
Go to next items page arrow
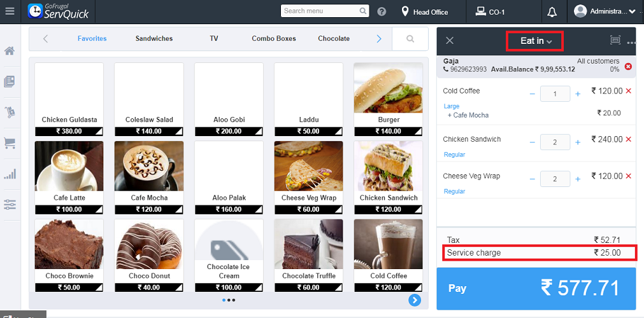tap(415, 300)
